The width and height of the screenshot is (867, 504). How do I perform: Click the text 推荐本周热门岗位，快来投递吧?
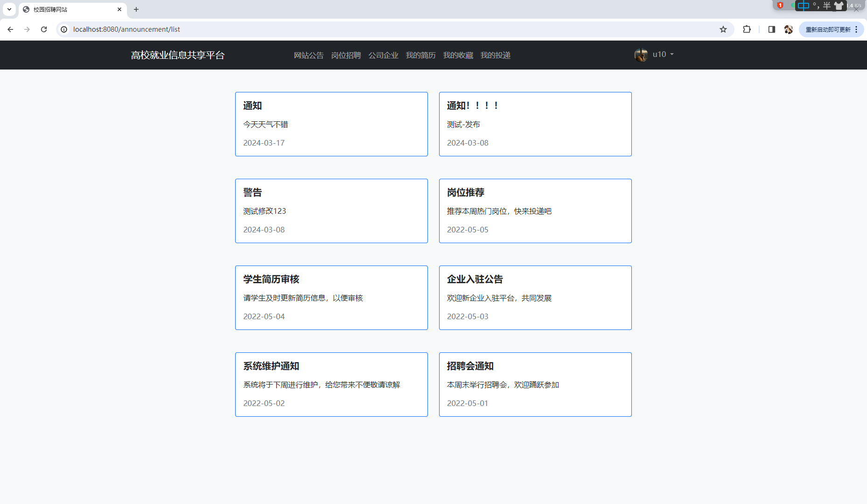pos(499,211)
